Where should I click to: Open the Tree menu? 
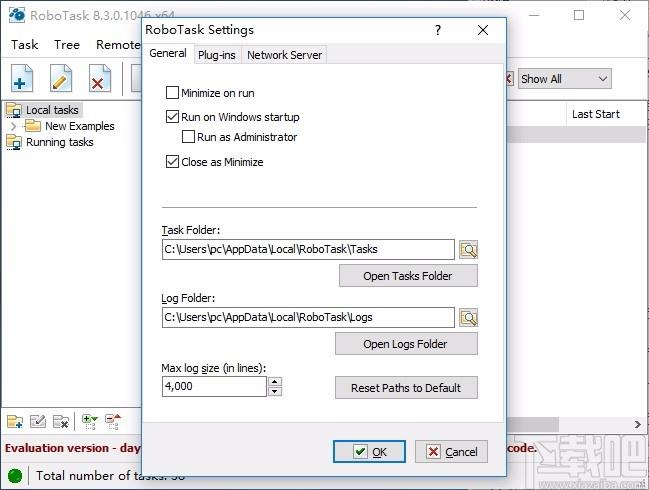(x=67, y=44)
